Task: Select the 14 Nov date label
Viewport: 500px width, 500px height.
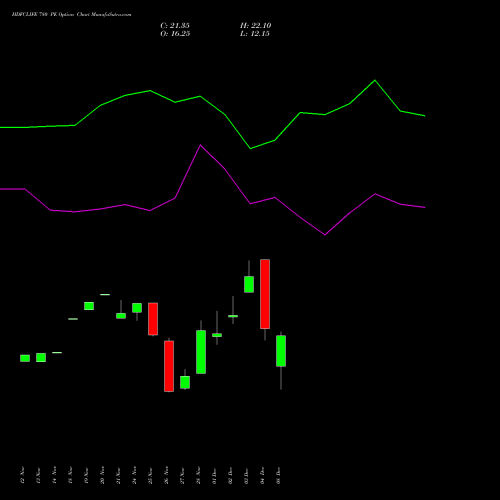Action: tap(54, 475)
